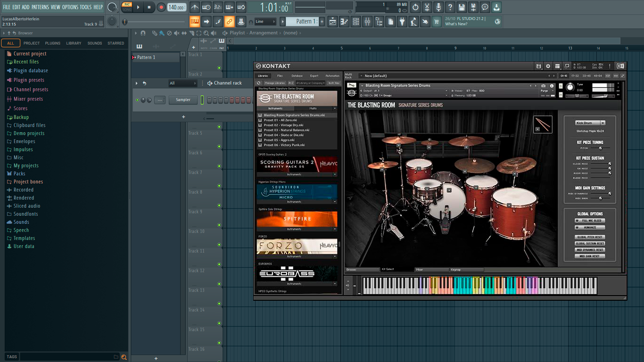Click the Manage Libraries button
Image resolution: width=644 pixels, height=362 pixels.
pyautogui.click(x=274, y=83)
